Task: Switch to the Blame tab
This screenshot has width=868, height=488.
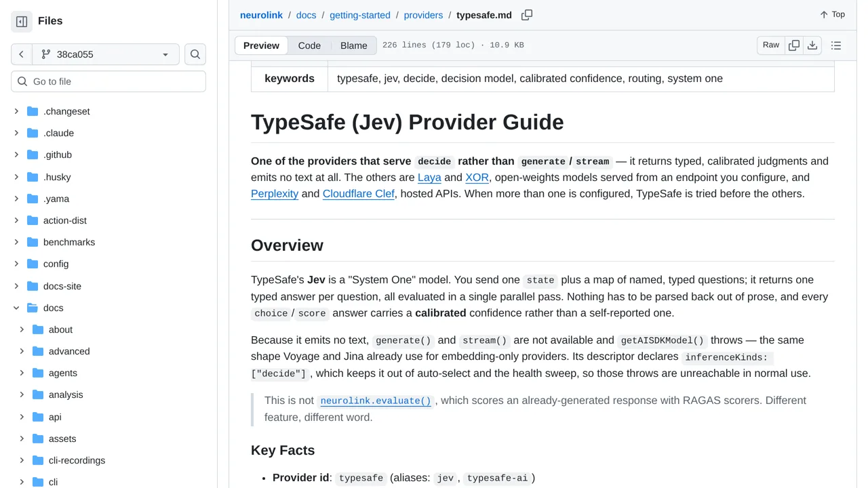Action: [x=354, y=45]
